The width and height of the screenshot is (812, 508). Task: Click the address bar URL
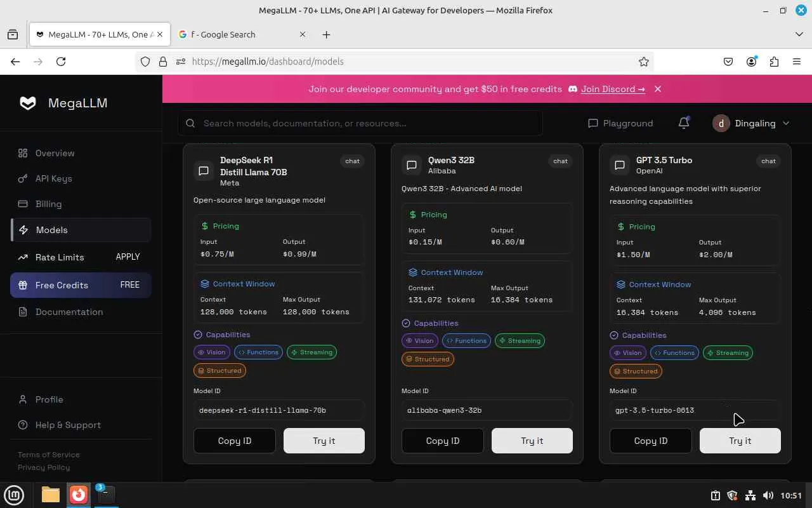(x=267, y=62)
